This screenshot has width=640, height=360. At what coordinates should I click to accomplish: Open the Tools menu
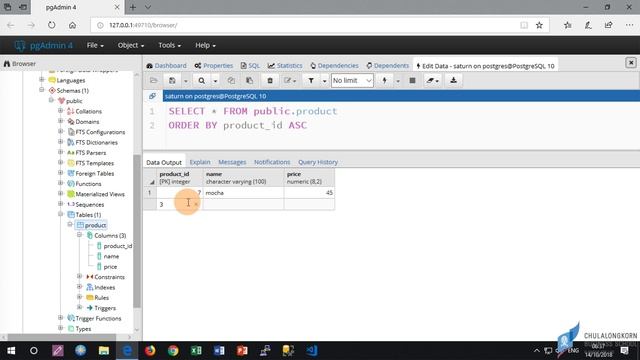[169, 45]
